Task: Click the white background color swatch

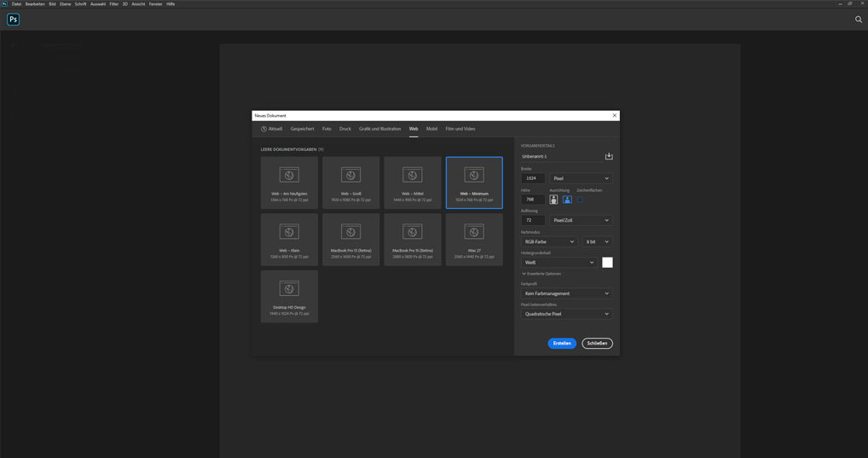Action: point(607,263)
